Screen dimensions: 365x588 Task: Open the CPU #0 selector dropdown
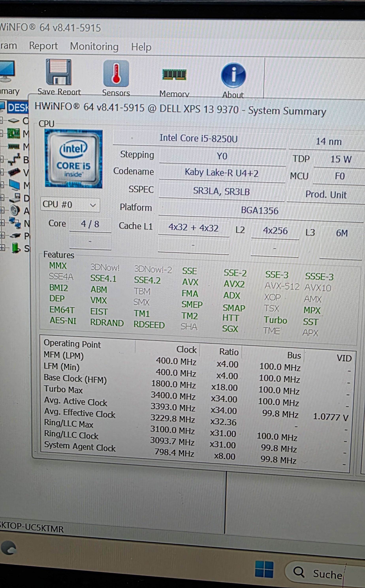[x=70, y=205]
